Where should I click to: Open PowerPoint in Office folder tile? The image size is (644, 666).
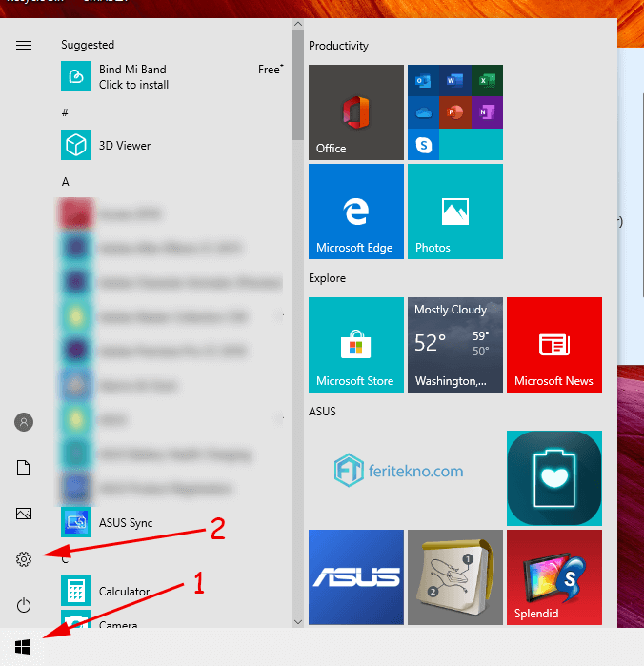(x=455, y=112)
